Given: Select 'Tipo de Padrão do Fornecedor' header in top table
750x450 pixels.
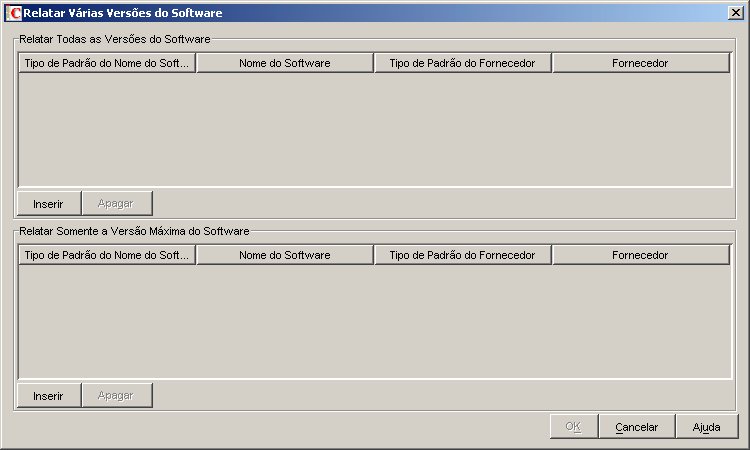Looking at the screenshot, I should point(463,63).
